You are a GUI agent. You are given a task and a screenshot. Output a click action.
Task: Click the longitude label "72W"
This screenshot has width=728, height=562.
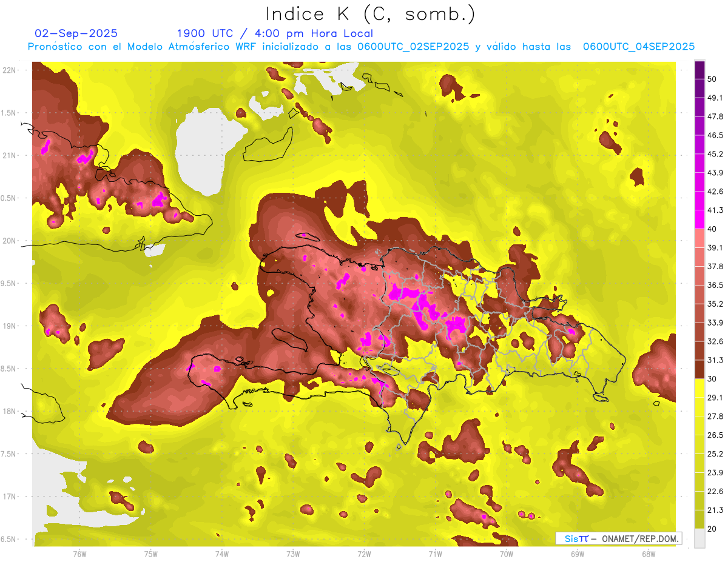click(x=364, y=554)
